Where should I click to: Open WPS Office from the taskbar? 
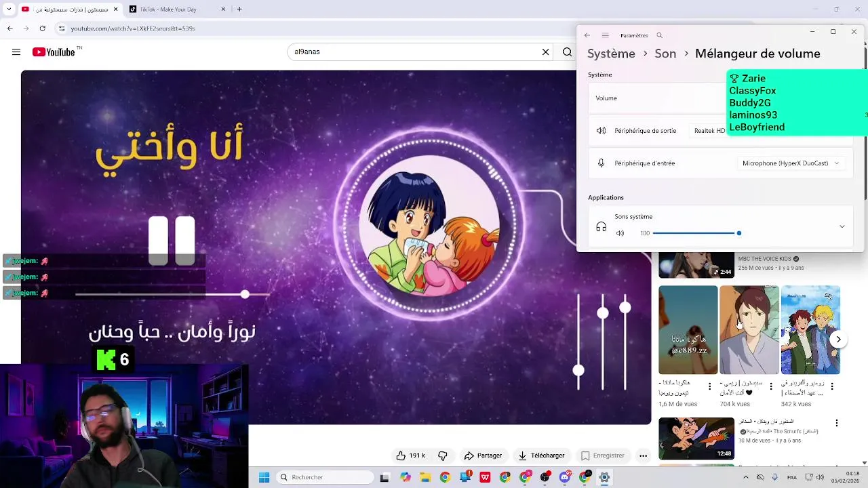click(x=485, y=477)
